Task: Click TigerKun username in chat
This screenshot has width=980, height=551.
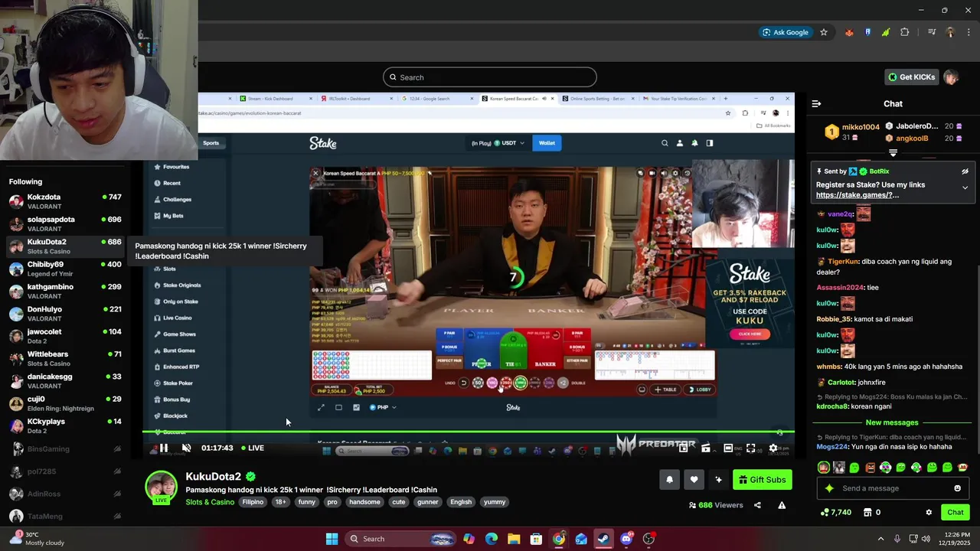Action: tap(843, 262)
